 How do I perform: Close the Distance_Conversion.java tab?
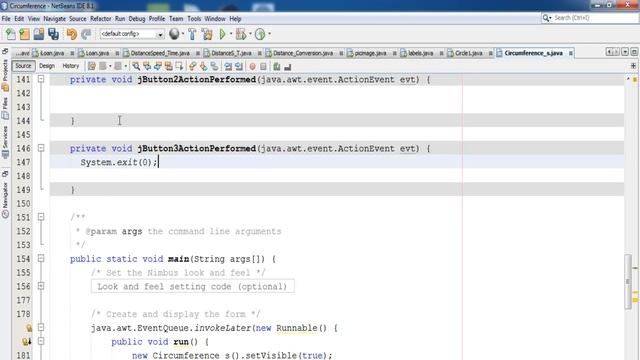[341, 53]
